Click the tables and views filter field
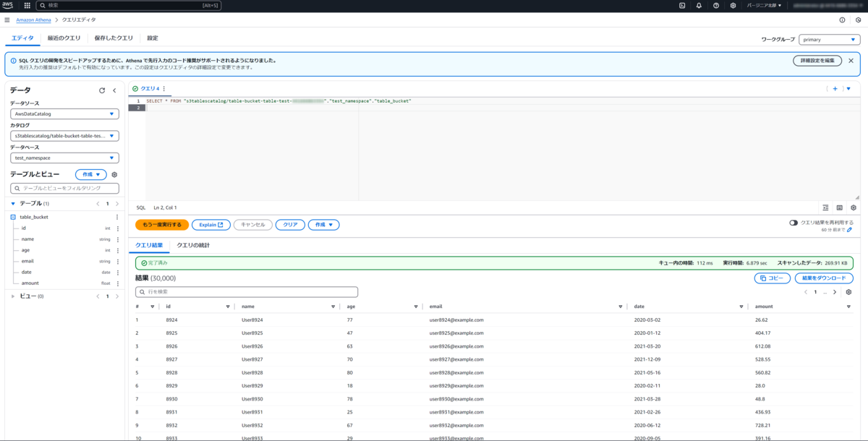 (65, 189)
